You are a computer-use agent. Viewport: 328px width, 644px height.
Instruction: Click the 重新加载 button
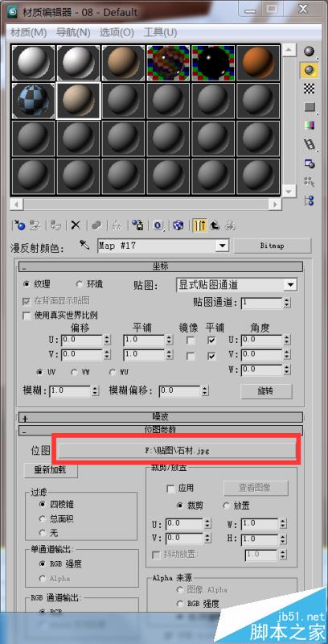coord(51,471)
